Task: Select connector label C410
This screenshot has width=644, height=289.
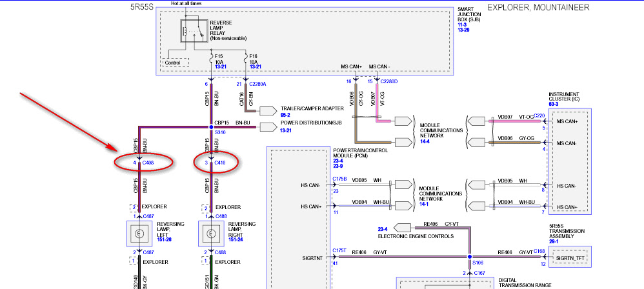Action: pos(220,163)
